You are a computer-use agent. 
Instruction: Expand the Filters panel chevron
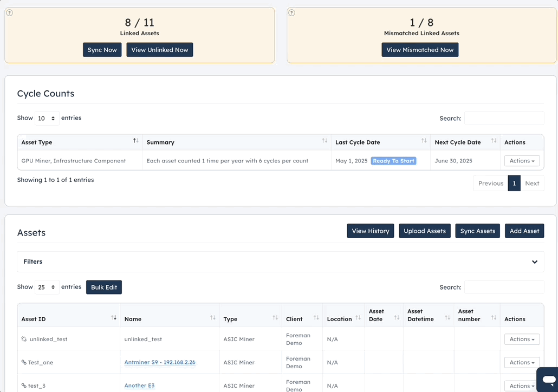click(535, 262)
